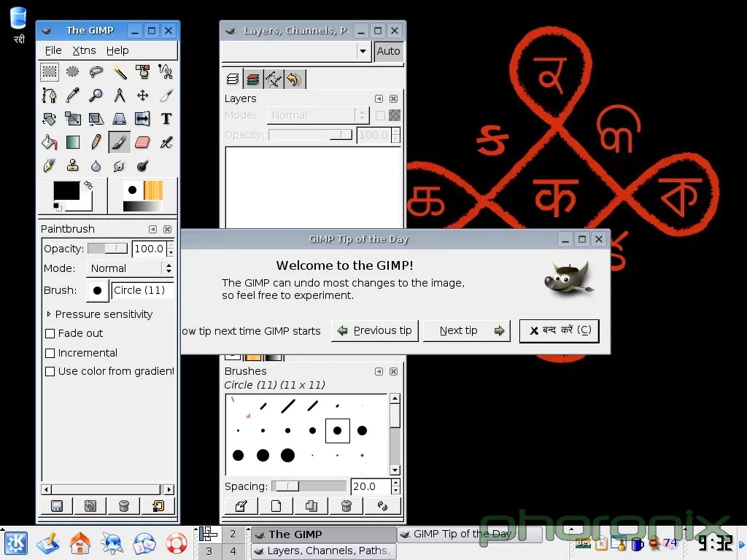Click the Auto button in Layers window

click(x=388, y=51)
